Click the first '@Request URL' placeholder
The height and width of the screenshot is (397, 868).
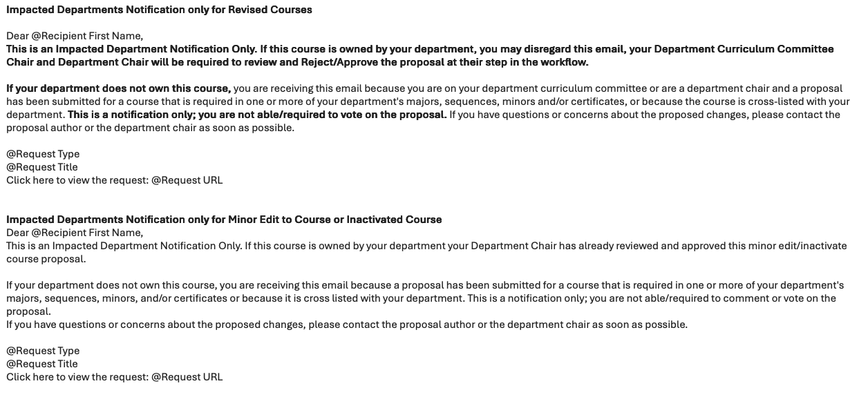tap(187, 180)
